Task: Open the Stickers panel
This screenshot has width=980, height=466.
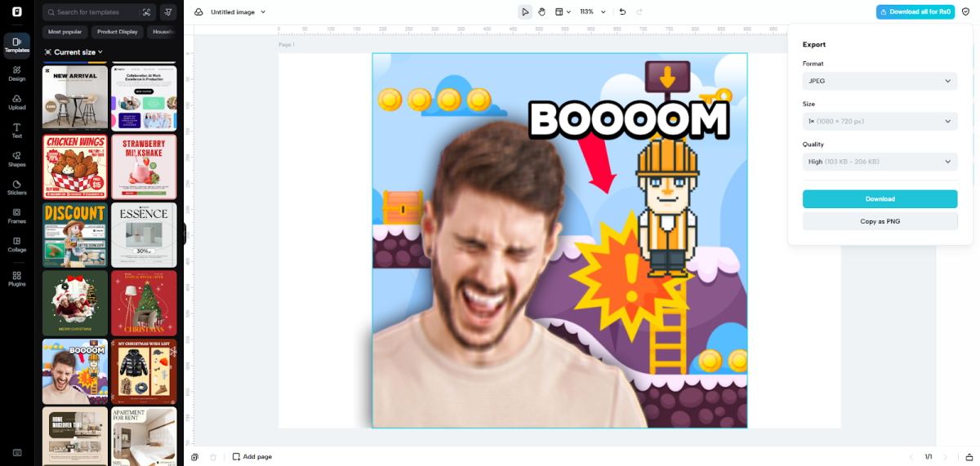Action: tap(16, 188)
